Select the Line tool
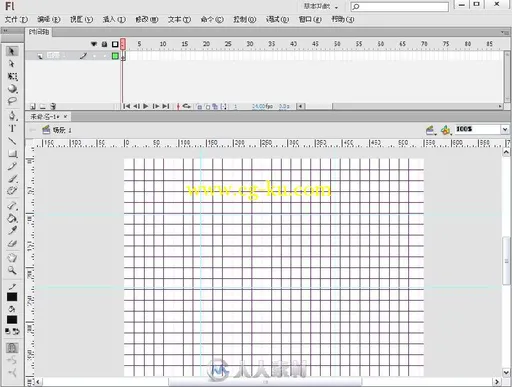The height and width of the screenshot is (387, 512). click(12, 141)
